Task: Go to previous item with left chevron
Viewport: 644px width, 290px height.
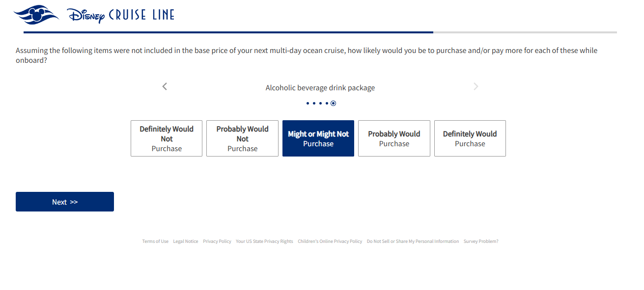Action: pyautogui.click(x=165, y=86)
